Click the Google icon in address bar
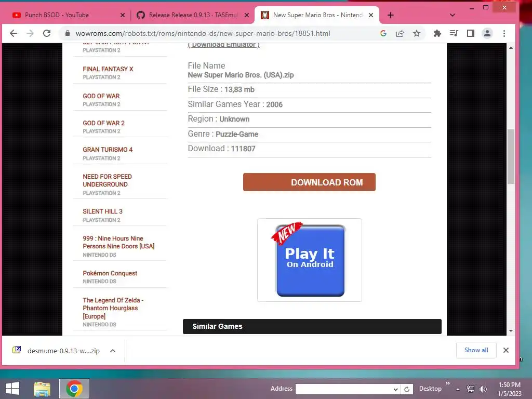This screenshot has width=532, height=399. coord(383,33)
